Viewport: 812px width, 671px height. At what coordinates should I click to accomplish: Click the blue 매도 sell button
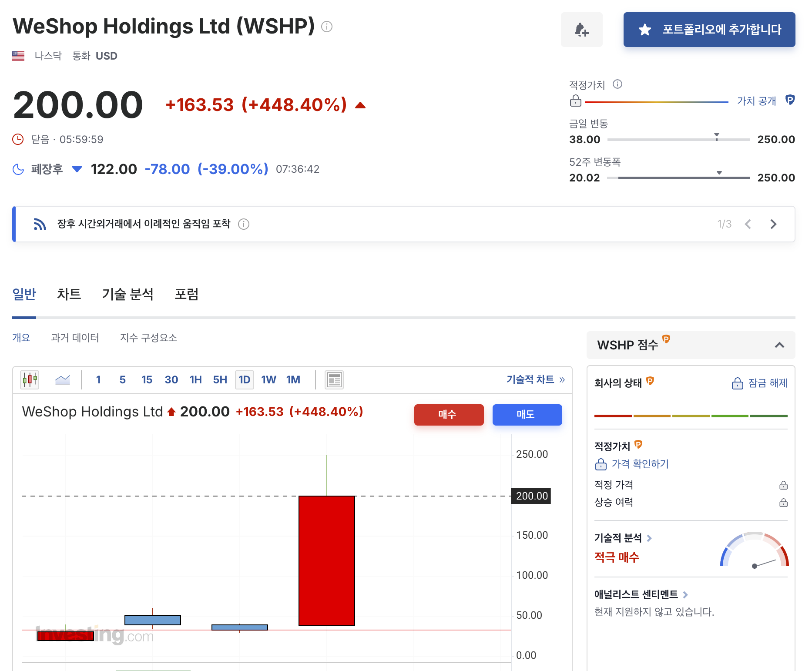click(x=527, y=415)
